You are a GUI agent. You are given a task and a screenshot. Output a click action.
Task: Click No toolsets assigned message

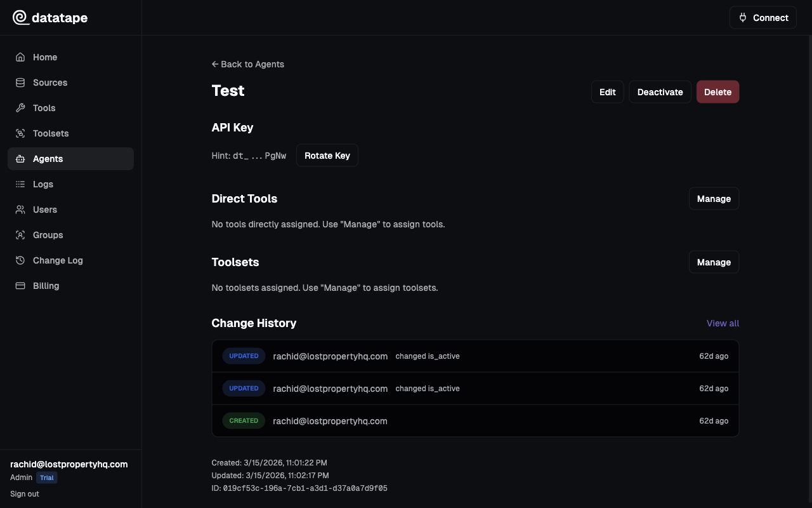click(x=325, y=288)
